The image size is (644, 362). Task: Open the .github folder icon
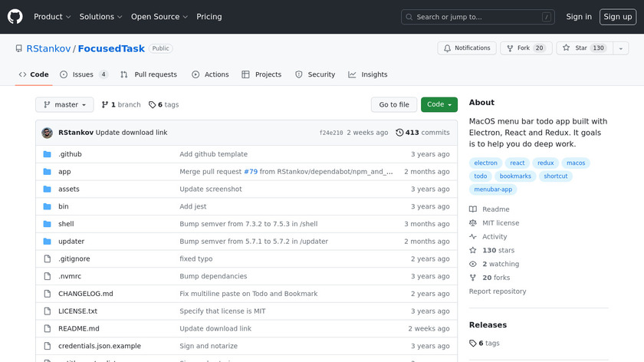pyautogui.click(x=47, y=154)
